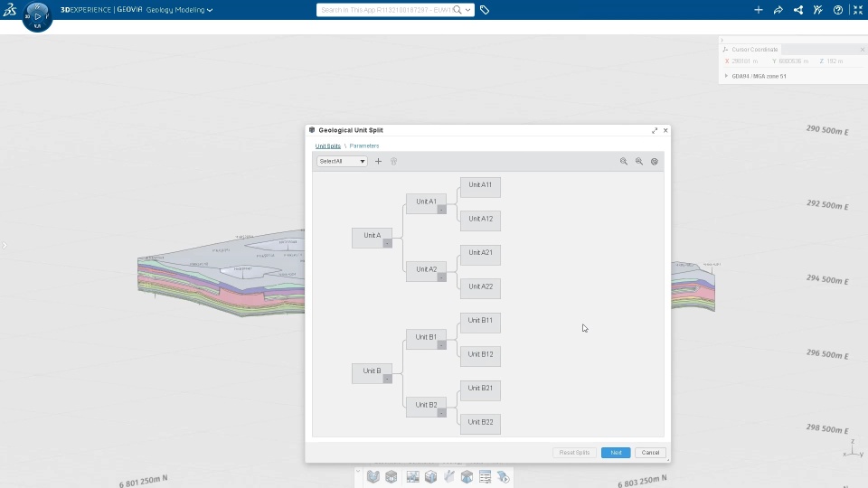
Task: Click the tag icon next to search
Action: click(x=485, y=10)
